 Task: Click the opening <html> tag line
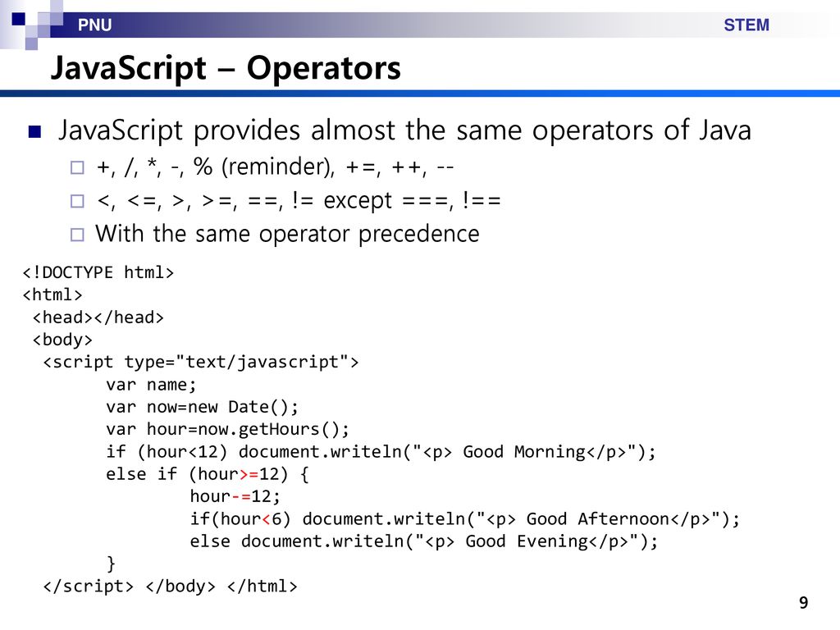(x=52, y=295)
